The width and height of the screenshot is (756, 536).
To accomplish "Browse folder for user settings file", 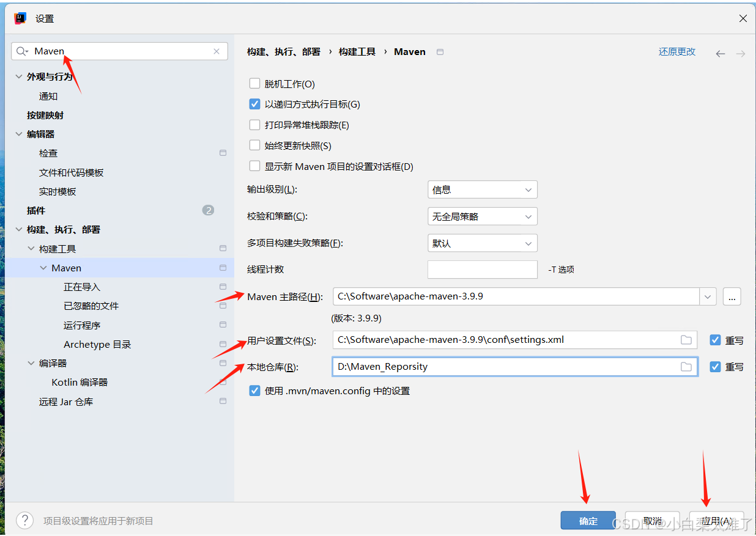I will 686,340.
